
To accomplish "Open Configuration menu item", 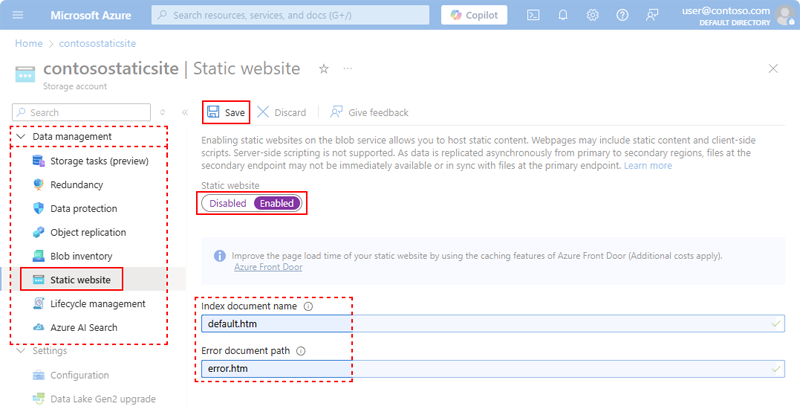I will pyautogui.click(x=79, y=375).
